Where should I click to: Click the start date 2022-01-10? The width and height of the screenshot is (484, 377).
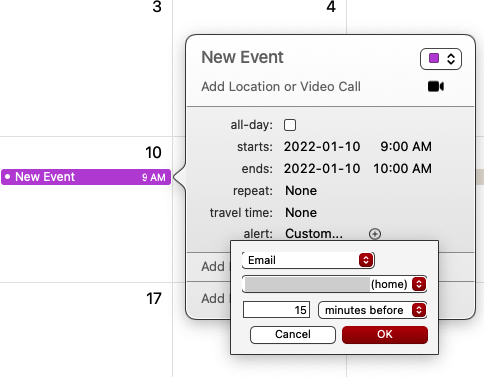click(x=322, y=147)
